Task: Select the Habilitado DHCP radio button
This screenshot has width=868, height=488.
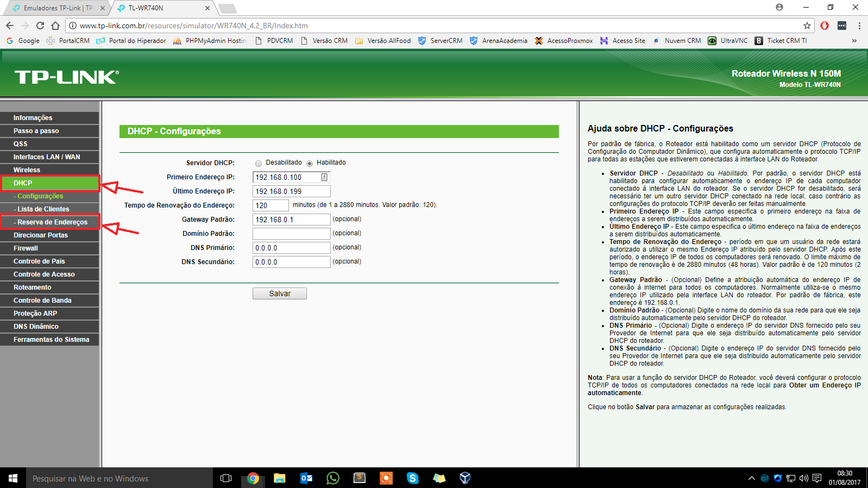Action: 310,163
